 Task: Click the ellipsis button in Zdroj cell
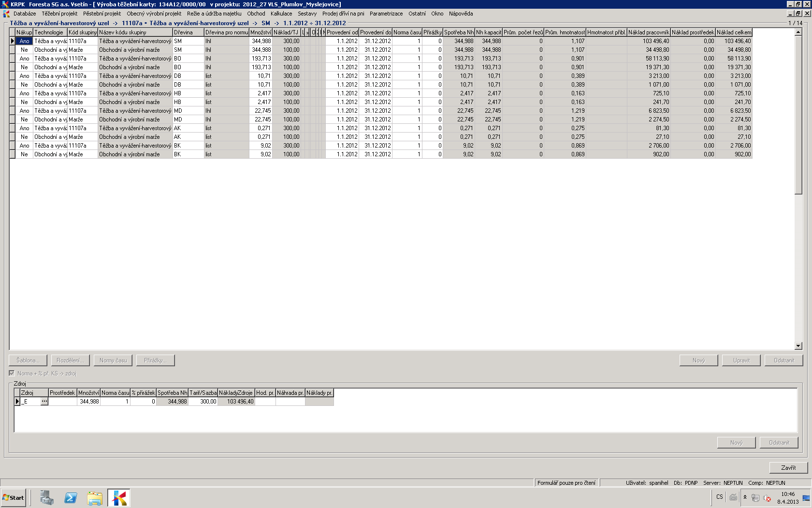tap(44, 402)
